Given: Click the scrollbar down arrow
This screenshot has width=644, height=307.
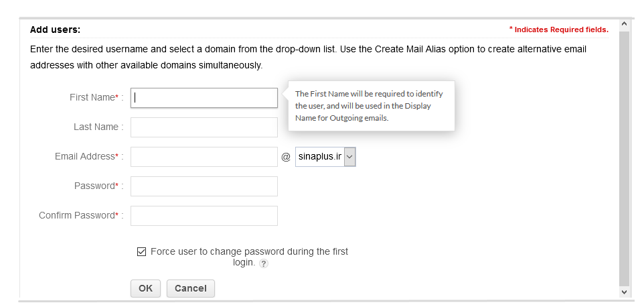Looking at the screenshot, I should (x=624, y=292).
